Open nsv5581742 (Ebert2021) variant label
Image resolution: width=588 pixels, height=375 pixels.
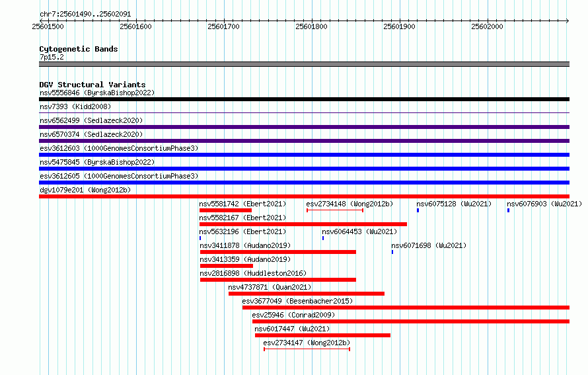tap(242, 204)
